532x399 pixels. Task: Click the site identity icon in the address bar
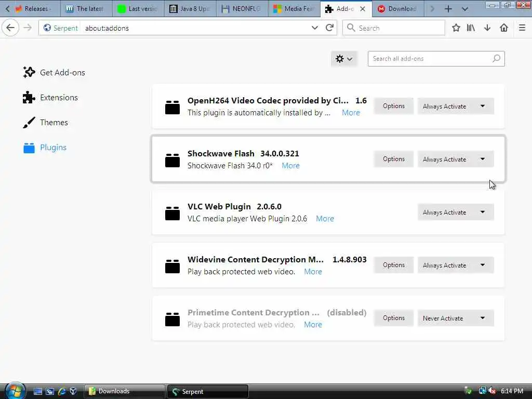[47, 28]
